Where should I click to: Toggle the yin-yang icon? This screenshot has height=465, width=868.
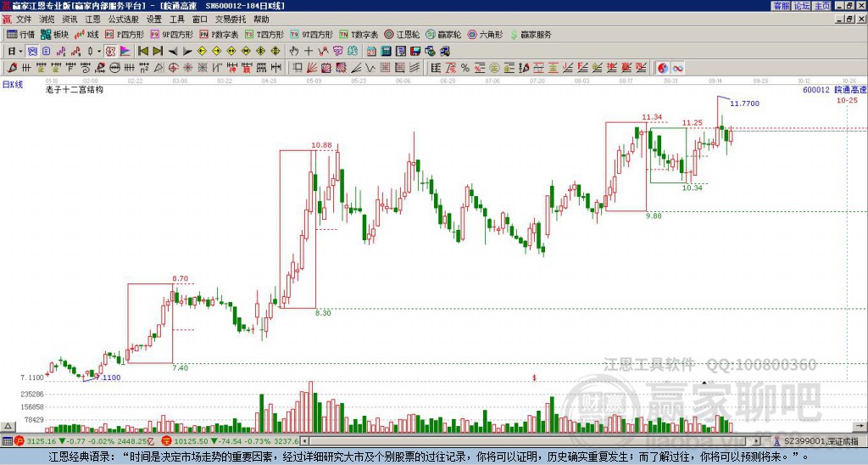tap(663, 68)
